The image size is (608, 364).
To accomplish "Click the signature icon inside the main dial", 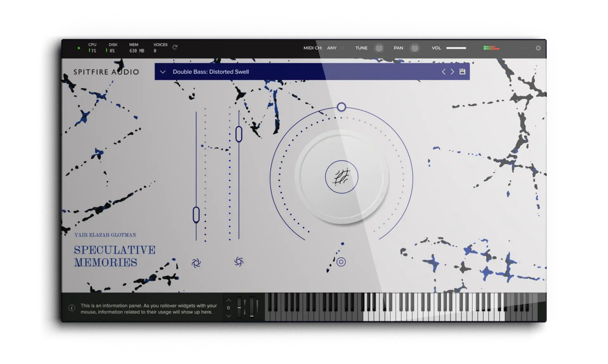I will point(341,177).
